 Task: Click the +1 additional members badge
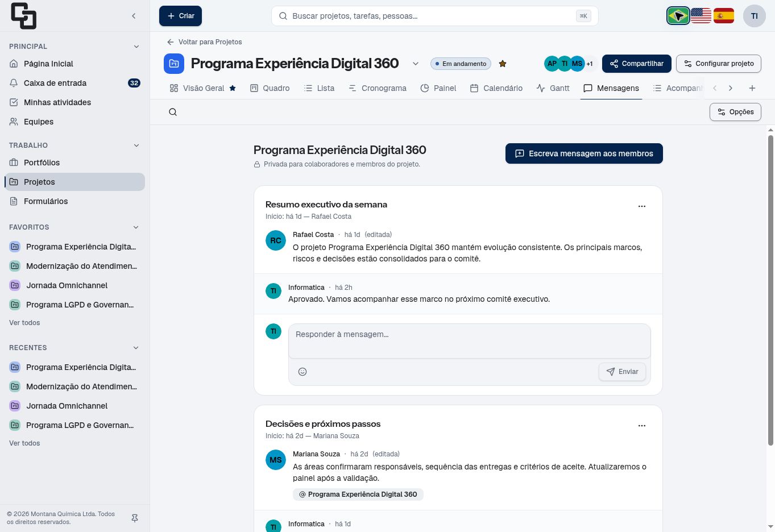click(590, 64)
